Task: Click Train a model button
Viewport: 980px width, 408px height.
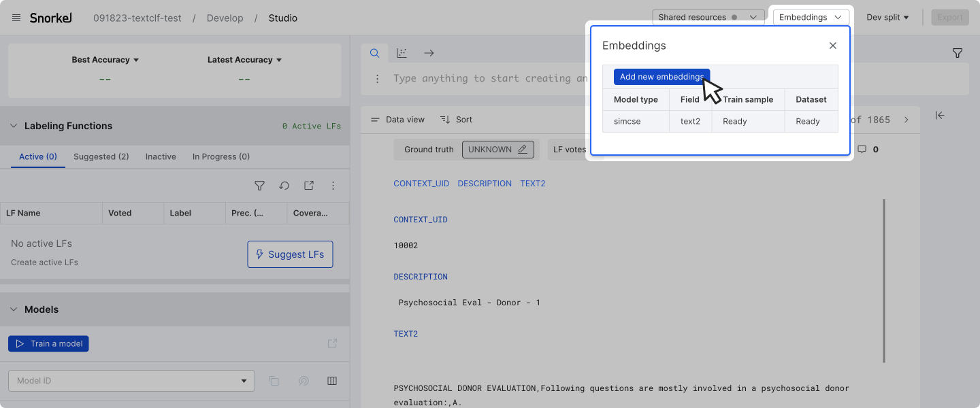Action: pos(48,344)
